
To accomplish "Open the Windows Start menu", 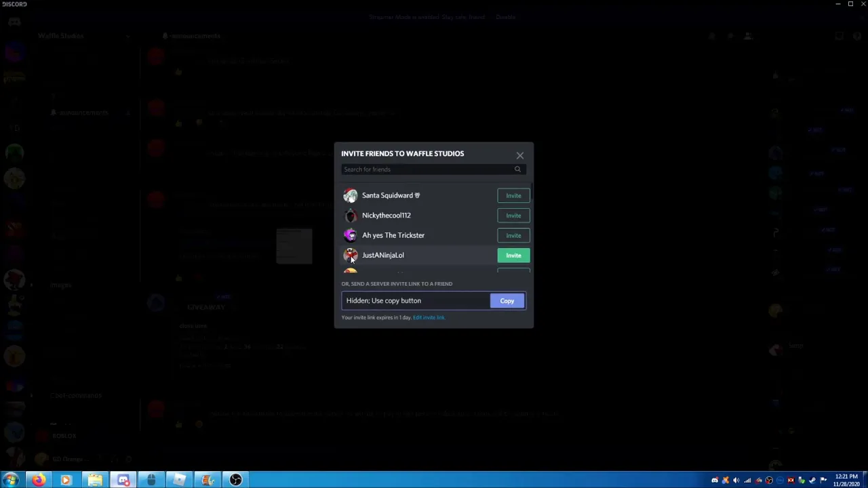I will coord(11,480).
